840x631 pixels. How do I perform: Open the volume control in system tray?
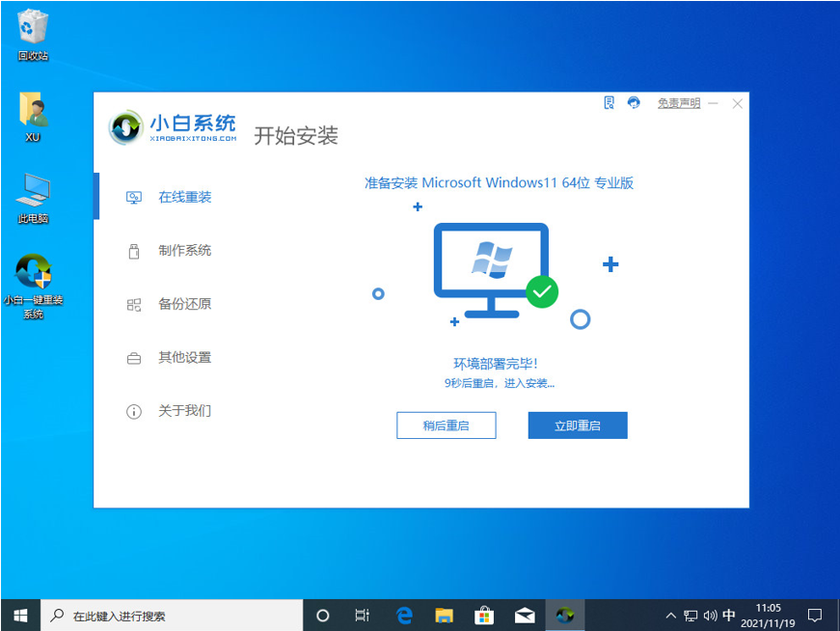[x=711, y=615]
